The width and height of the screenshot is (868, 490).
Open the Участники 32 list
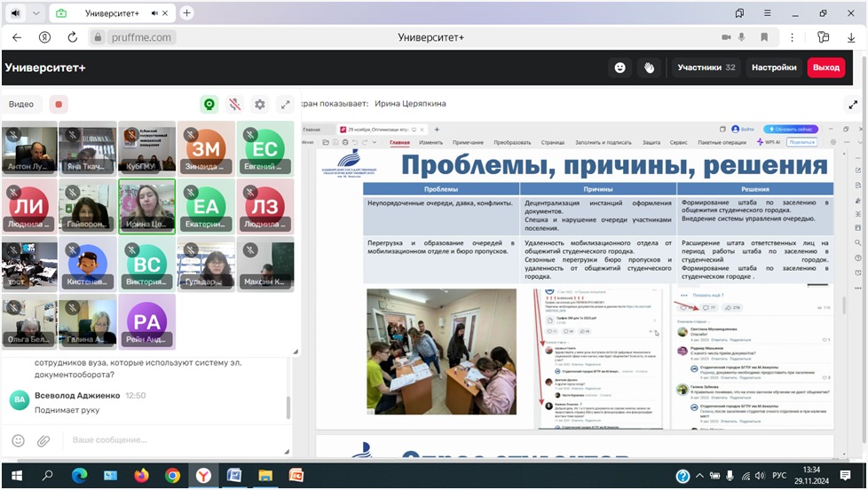(x=706, y=67)
